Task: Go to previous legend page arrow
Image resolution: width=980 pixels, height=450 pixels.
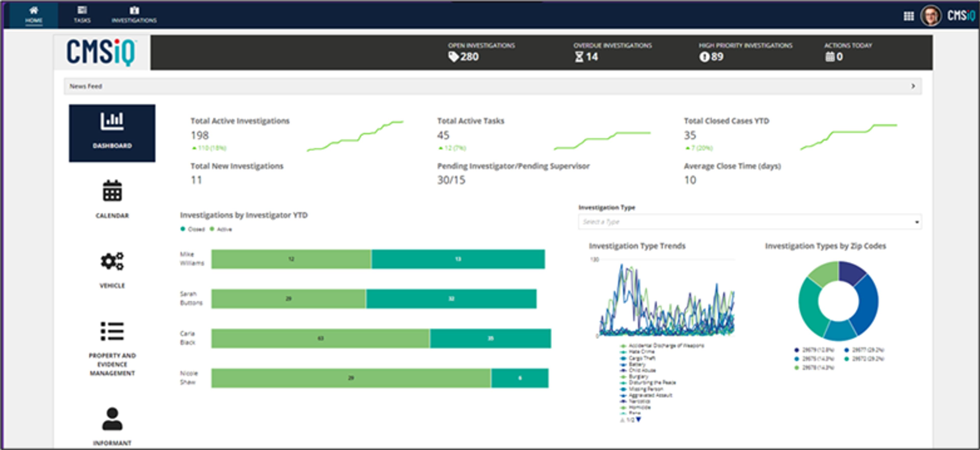Action: [622, 420]
